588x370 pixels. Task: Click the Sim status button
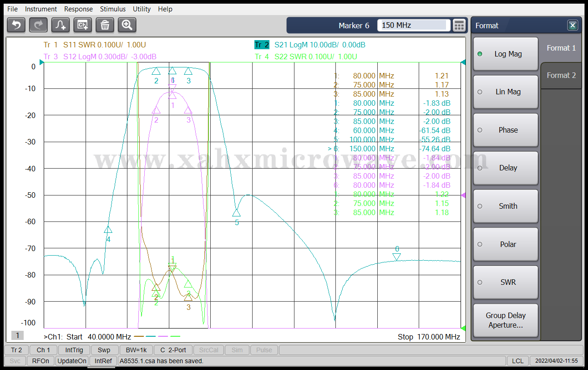237,350
